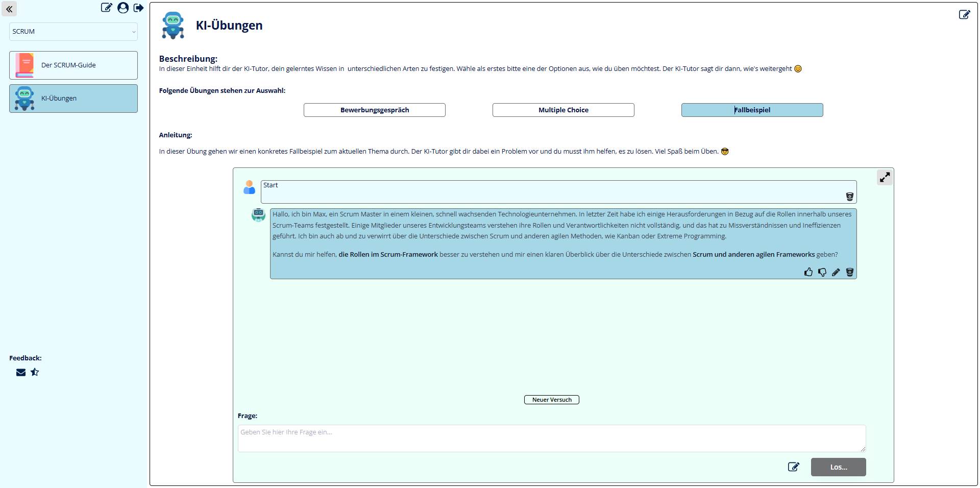Screen dimensions: 980x488
Task: Delete the Start message
Action: coord(850,197)
